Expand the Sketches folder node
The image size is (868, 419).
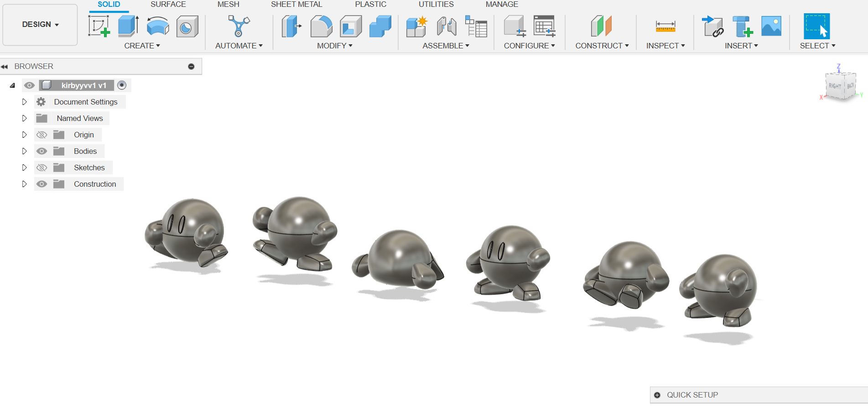click(25, 168)
